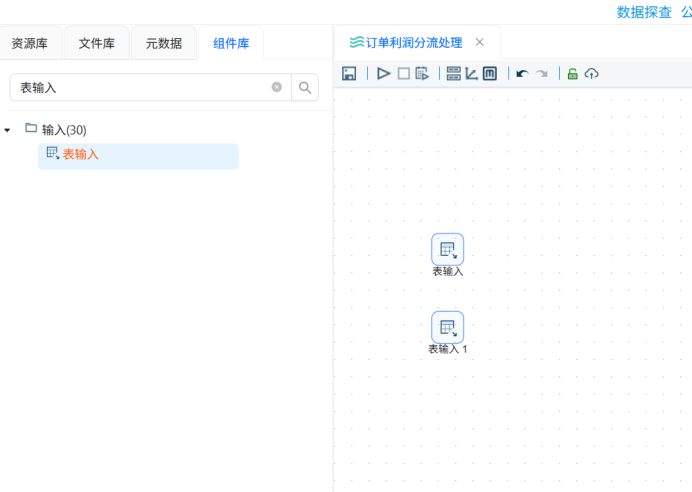The width and height of the screenshot is (692, 492).
Task: Search components with magnifier button
Action: 305,87
